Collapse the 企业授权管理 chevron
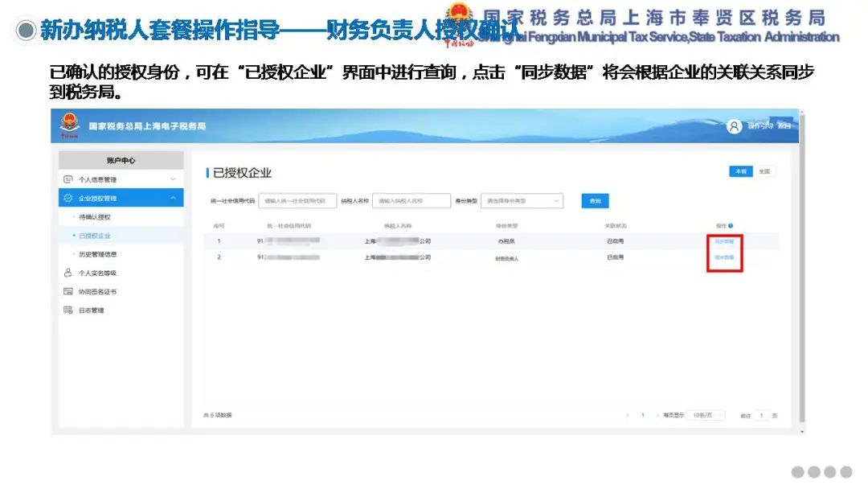Viewport: 868px width, 489px height. click(174, 199)
